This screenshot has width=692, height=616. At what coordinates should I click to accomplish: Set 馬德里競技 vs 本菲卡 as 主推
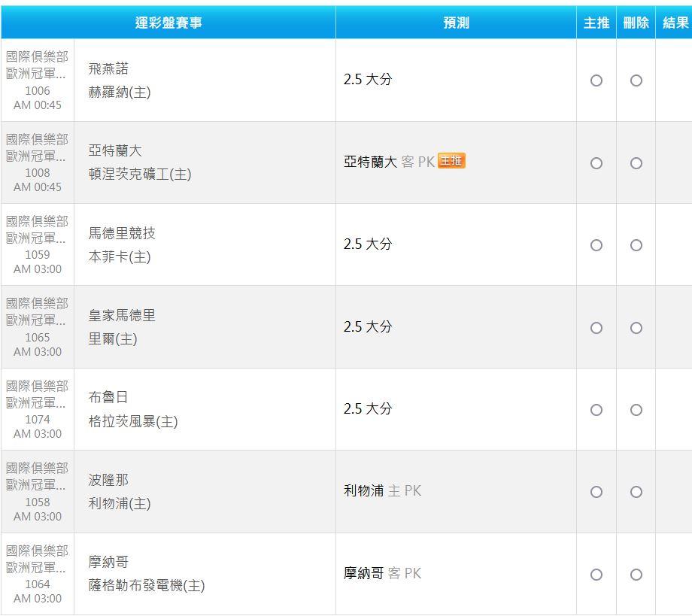[x=596, y=245]
